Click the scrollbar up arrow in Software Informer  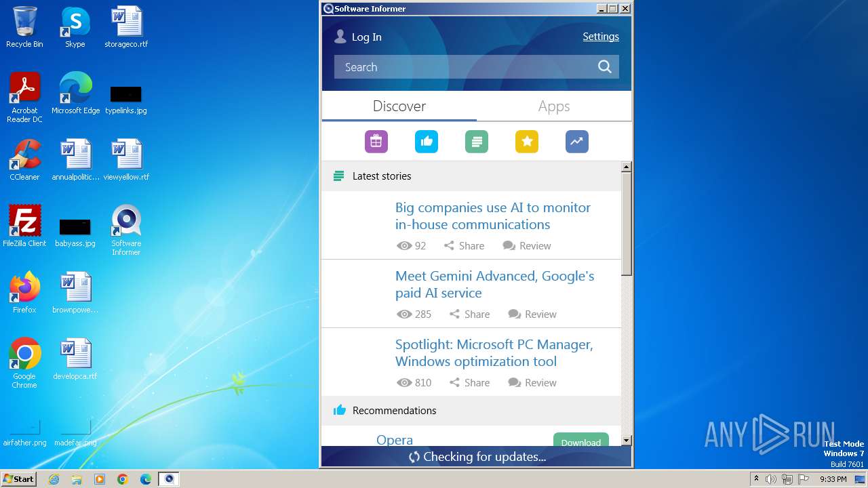[627, 167]
